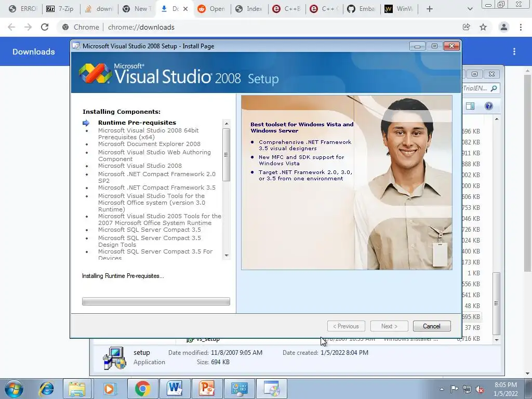532x399 pixels.
Task: Click the setup application icon in details pane
Action: [x=115, y=357]
